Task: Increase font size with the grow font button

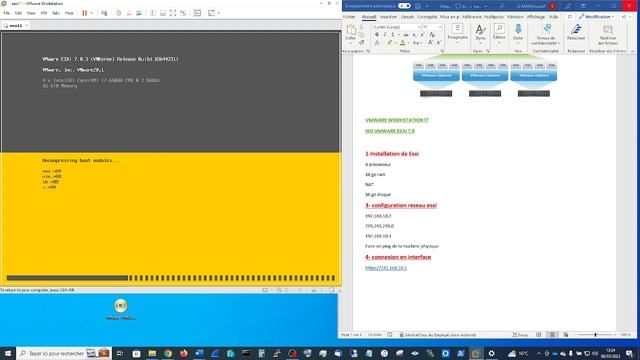Action: pos(430,42)
